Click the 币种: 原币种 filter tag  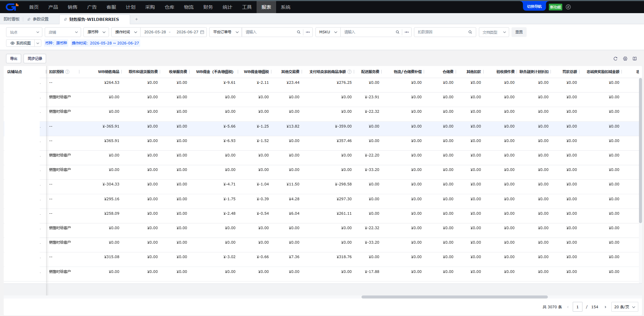(x=56, y=43)
